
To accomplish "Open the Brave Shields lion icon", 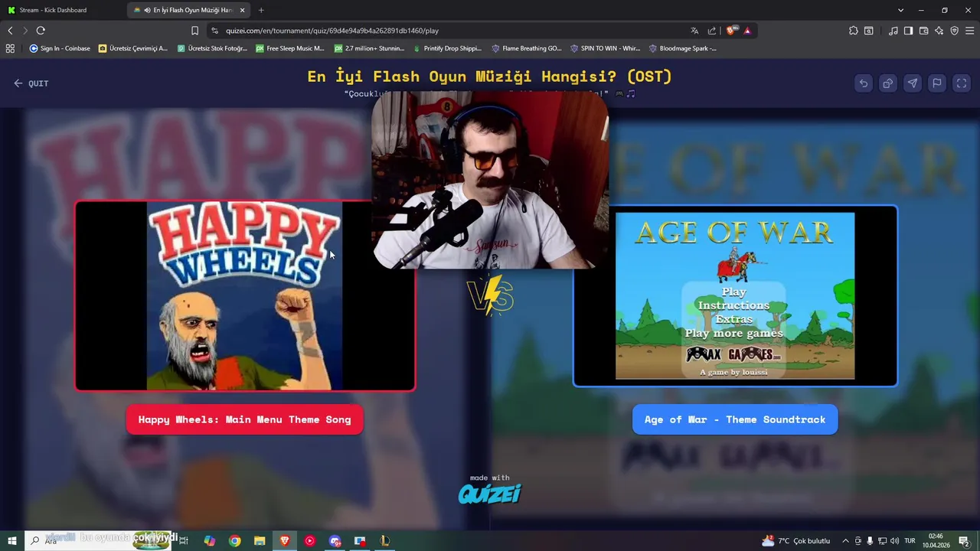I will 731,31.
